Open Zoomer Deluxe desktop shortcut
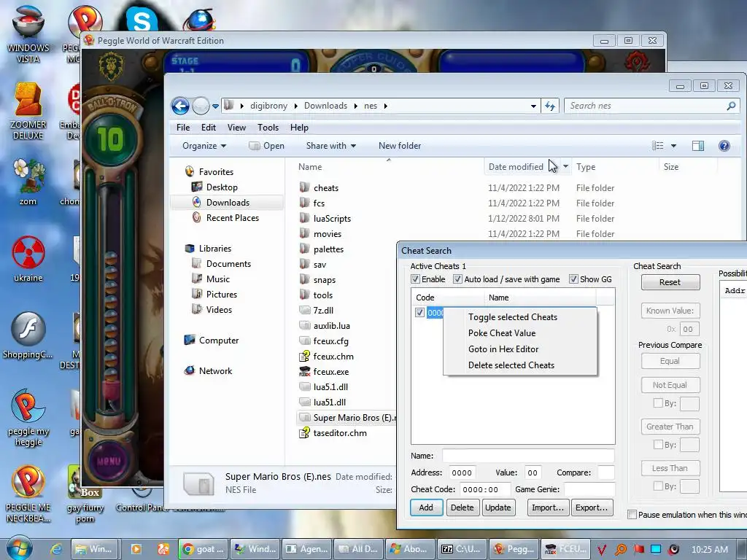The image size is (747, 560). pyautogui.click(x=28, y=111)
